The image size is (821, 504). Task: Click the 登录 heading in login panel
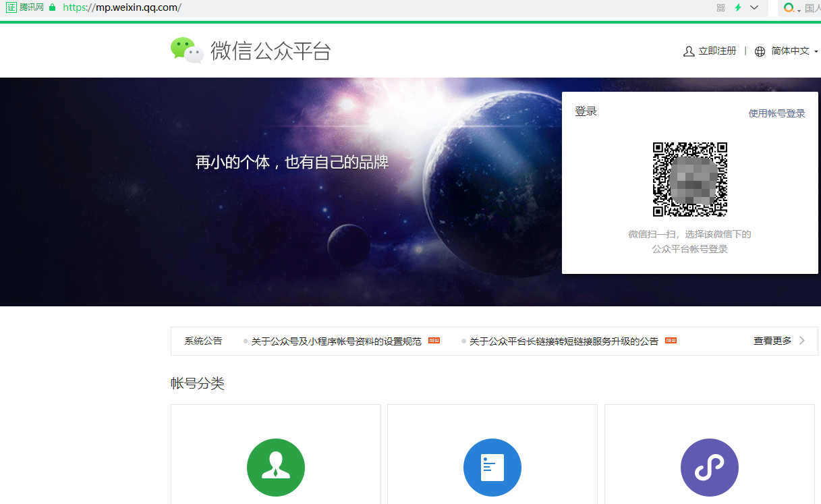click(x=586, y=111)
